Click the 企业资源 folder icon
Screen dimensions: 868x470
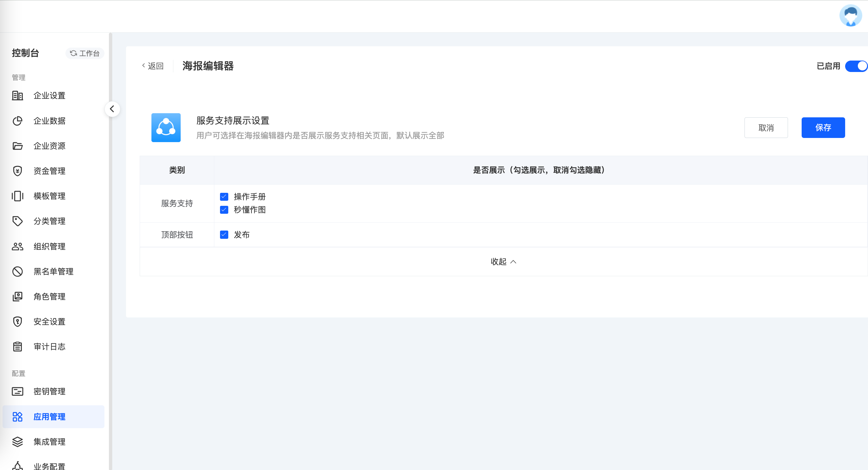(x=17, y=146)
